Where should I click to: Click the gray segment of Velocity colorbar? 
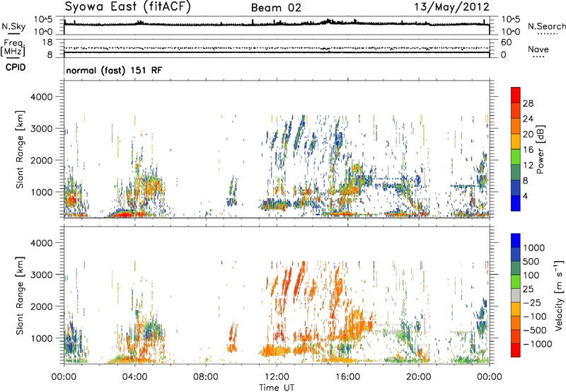(x=516, y=295)
